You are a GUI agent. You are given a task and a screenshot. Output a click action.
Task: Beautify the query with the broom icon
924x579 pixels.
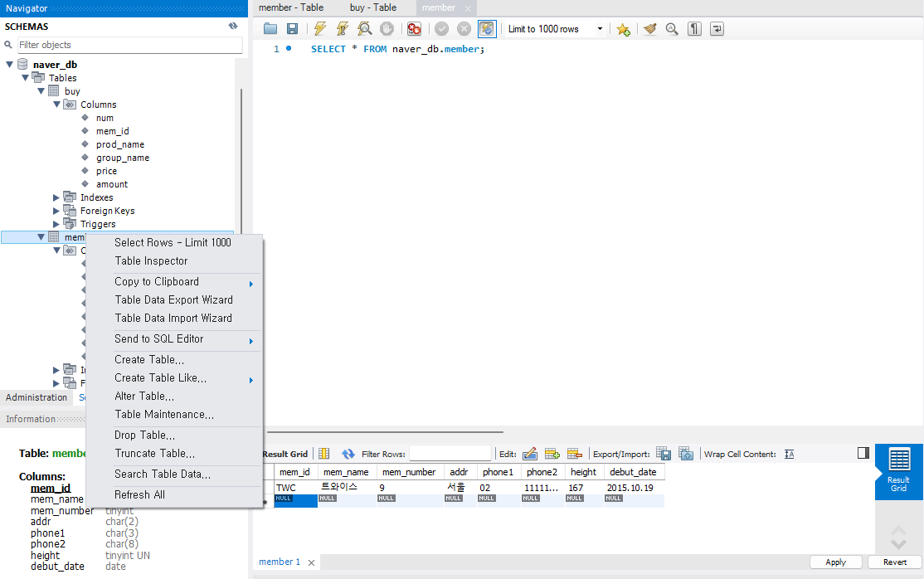(x=650, y=28)
